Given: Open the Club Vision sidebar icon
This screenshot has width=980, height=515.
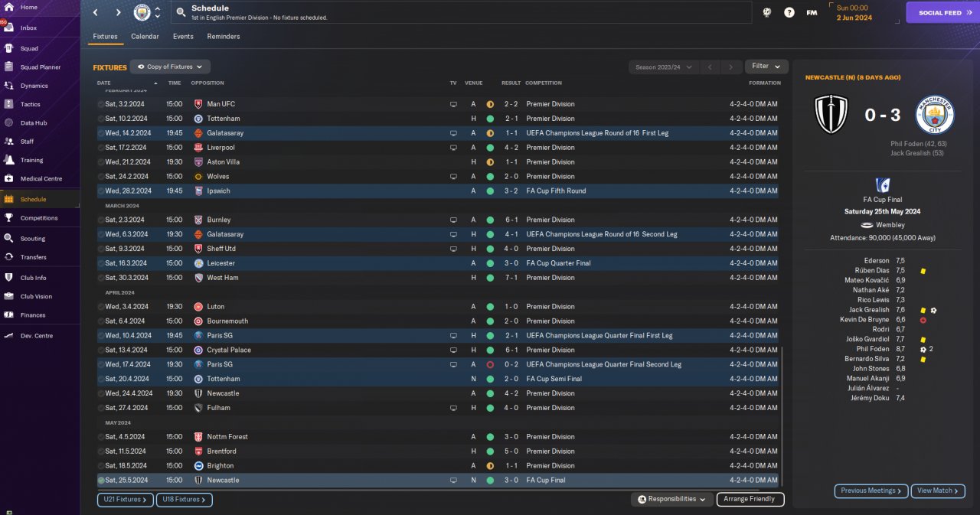Looking at the screenshot, I should pyautogui.click(x=8, y=296).
